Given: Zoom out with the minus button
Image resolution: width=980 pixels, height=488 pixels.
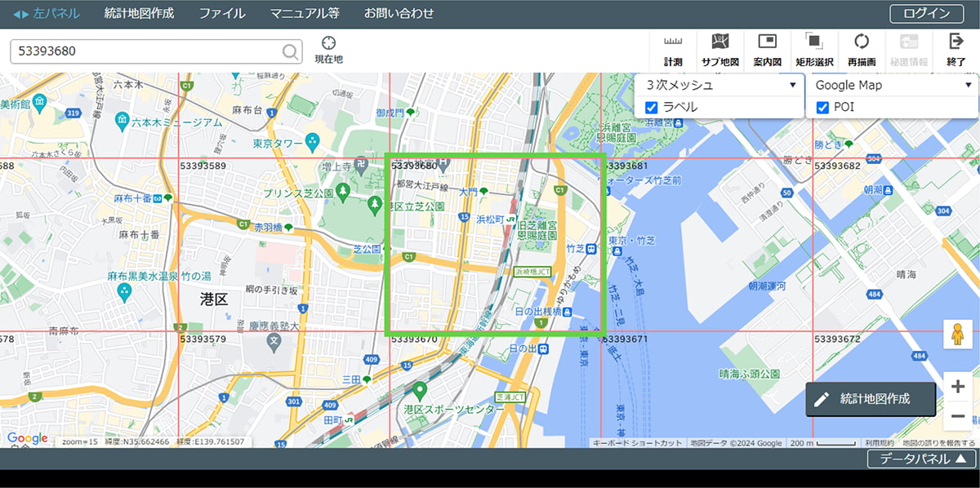Looking at the screenshot, I should click(958, 417).
